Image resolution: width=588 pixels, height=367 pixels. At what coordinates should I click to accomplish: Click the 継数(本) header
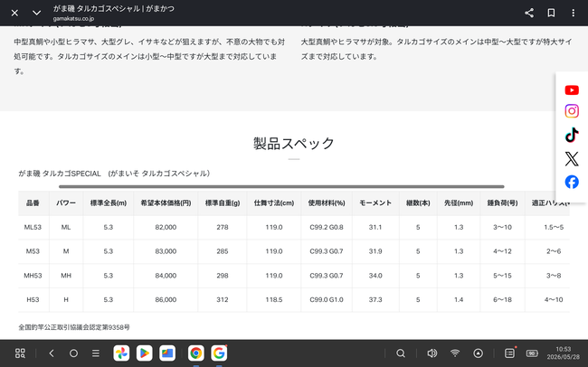418,203
